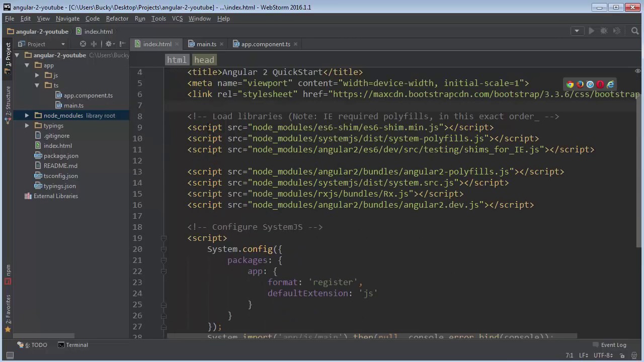The height and width of the screenshot is (362, 644).
Task: Change UTF-8 file encoding in status bar
Action: point(603,355)
